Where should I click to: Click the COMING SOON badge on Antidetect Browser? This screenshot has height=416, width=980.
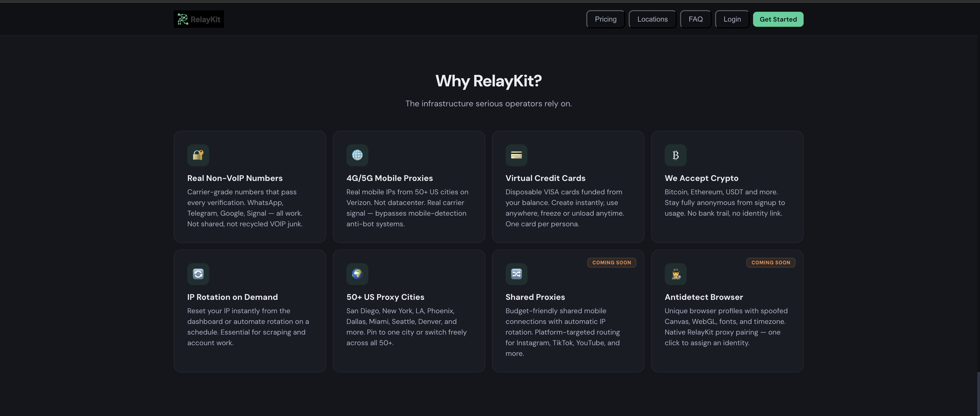(770, 262)
